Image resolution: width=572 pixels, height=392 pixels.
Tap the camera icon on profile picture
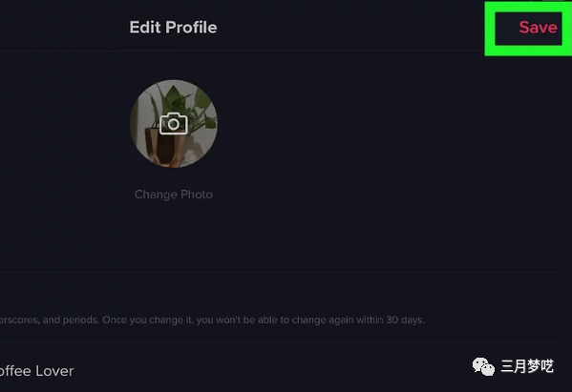pos(174,123)
